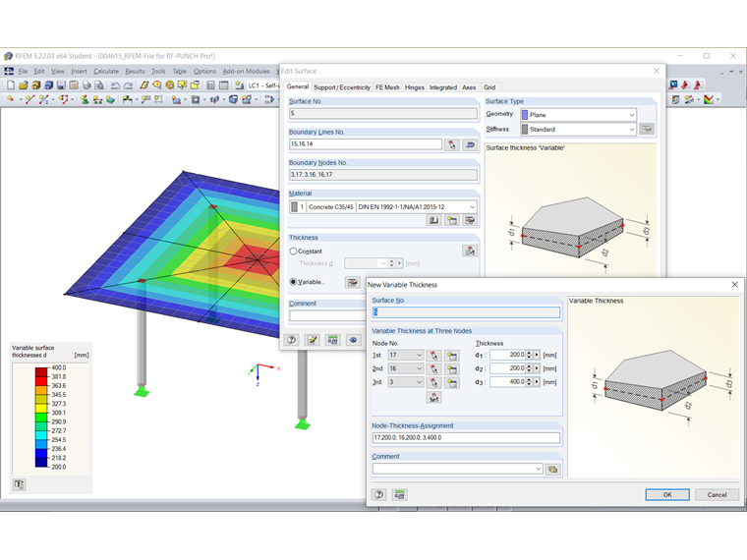Click Surface No. field in Variable Thickness dialog
The image size is (747, 560).
click(466, 312)
